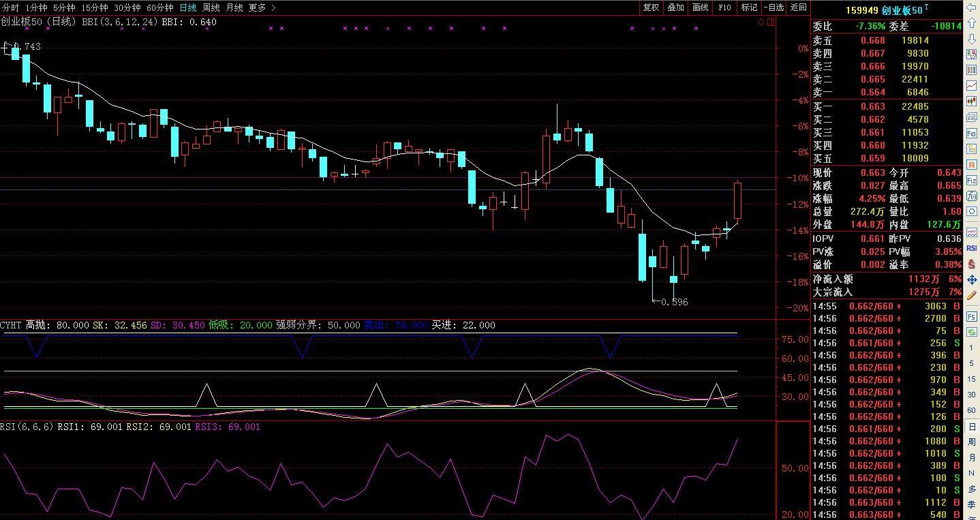Click the 0.743 high price marker

[27, 46]
